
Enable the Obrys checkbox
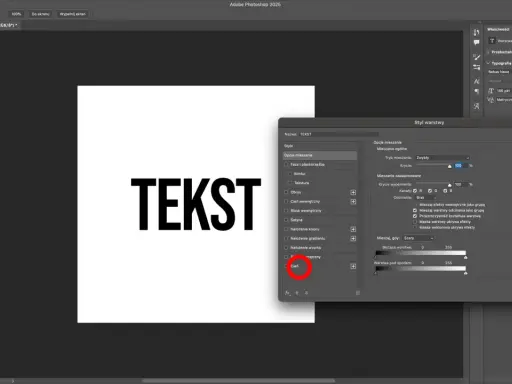pos(286,192)
